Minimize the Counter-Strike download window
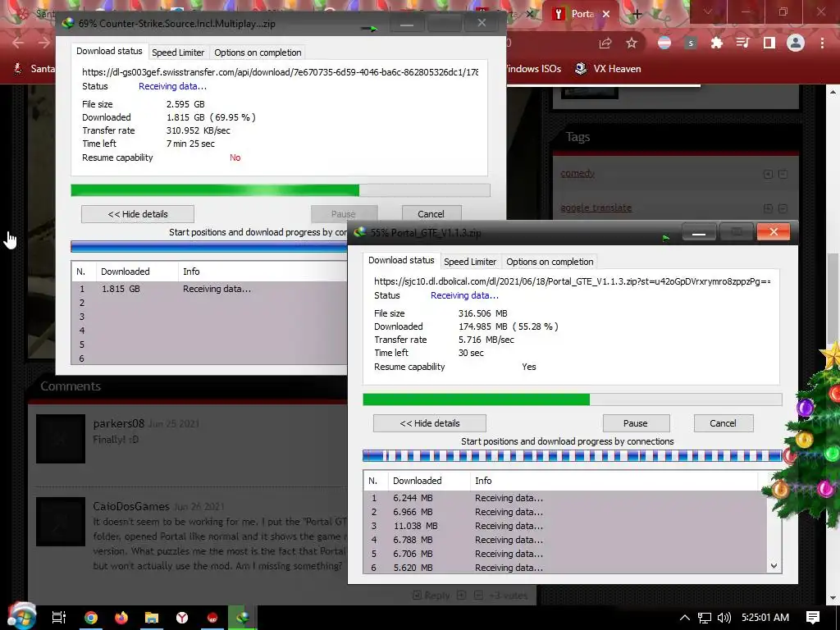Viewport: 840px width, 630px height. point(407,24)
